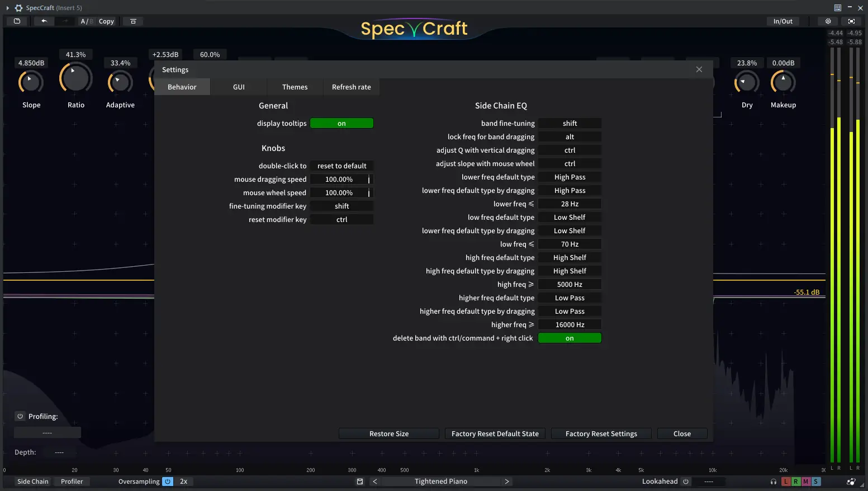Open the preset browser folder icon
This screenshot has height=491, width=868.
click(x=16, y=21)
